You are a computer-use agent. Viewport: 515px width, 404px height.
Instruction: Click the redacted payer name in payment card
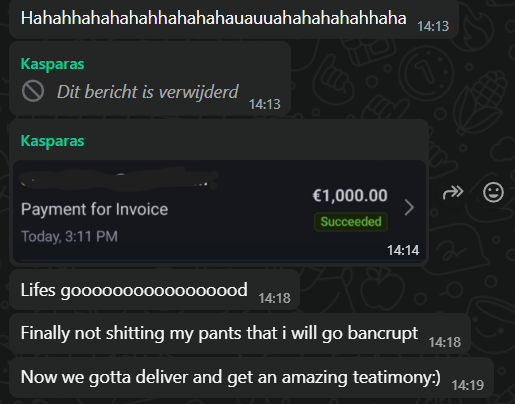click(119, 179)
